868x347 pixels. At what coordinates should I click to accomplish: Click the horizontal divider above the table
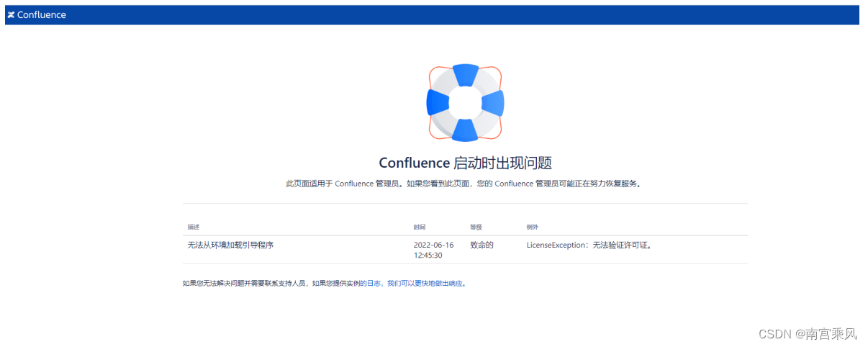[x=465, y=204]
